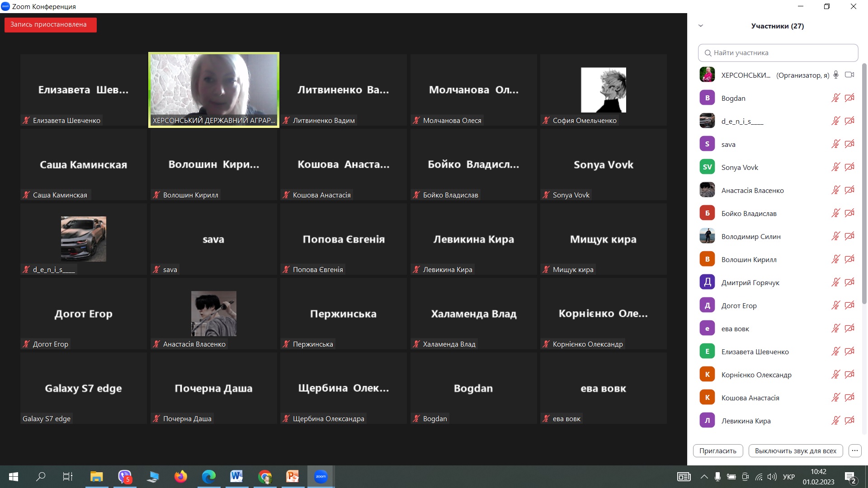Image resolution: width=868 pixels, height=488 pixels.
Task: Click sava's disabled camera icon in list
Action: point(849,144)
